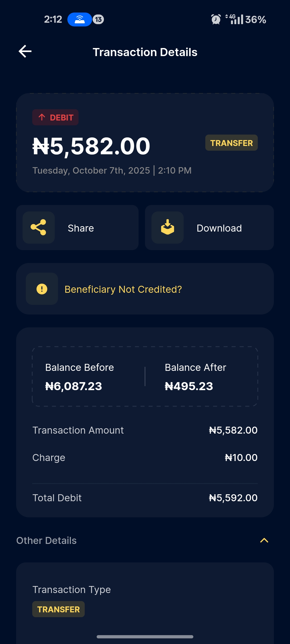Tap the yellow download icon
The height and width of the screenshot is (644, 290).
point(168,228)
